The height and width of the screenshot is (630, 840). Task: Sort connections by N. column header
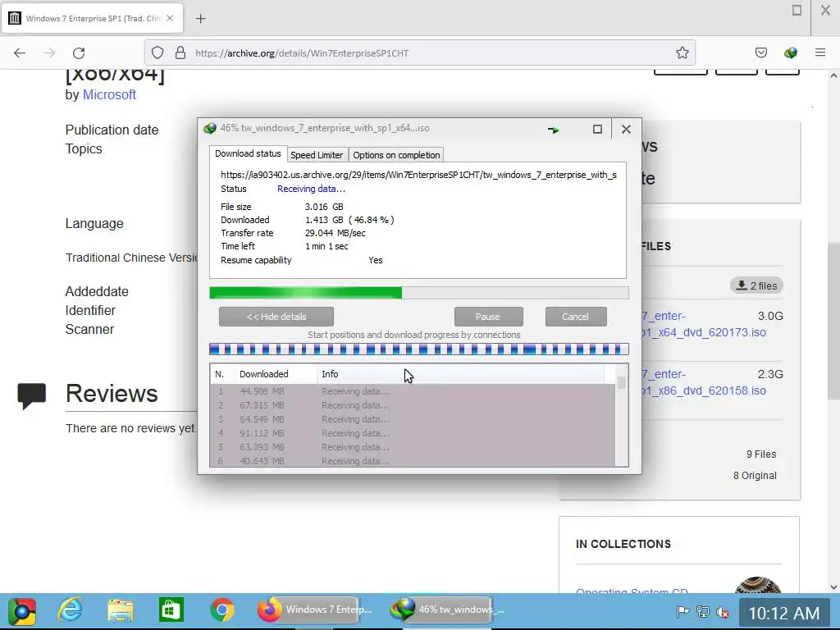click(223, 374)
